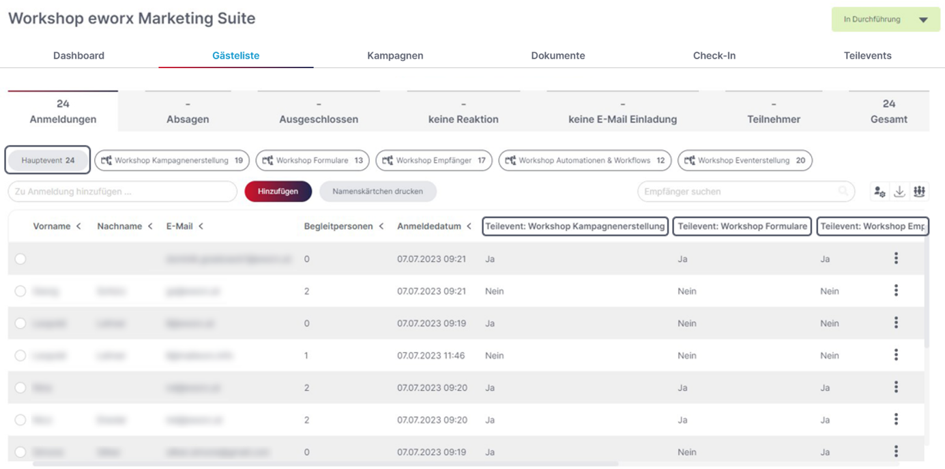The image size is (945, 469).
Task: Click Teilevent: Workshop Kampagnenerstellung column header
Action: pyautogui.click(x=575, y=227)
